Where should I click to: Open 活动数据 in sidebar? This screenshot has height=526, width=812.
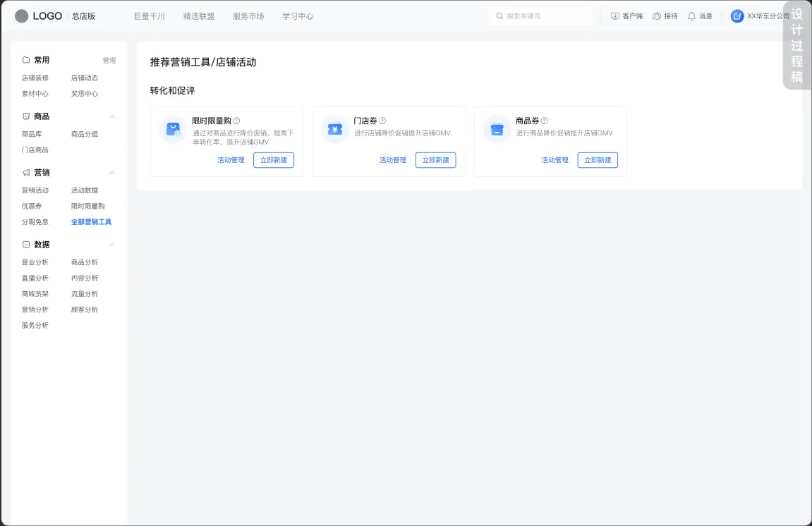coord(85,190)
